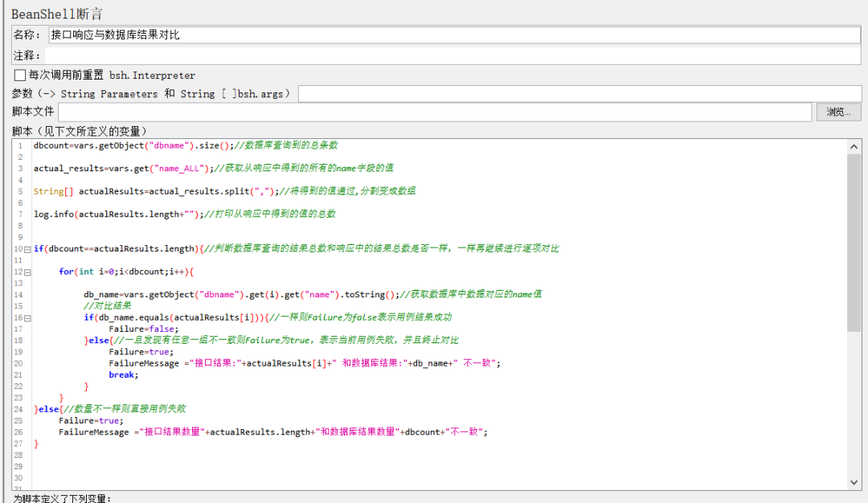Click line 5 String[] actualResults code
This screenshot has height=503, width=868.
pyautogui.click(x=224, y=191)
